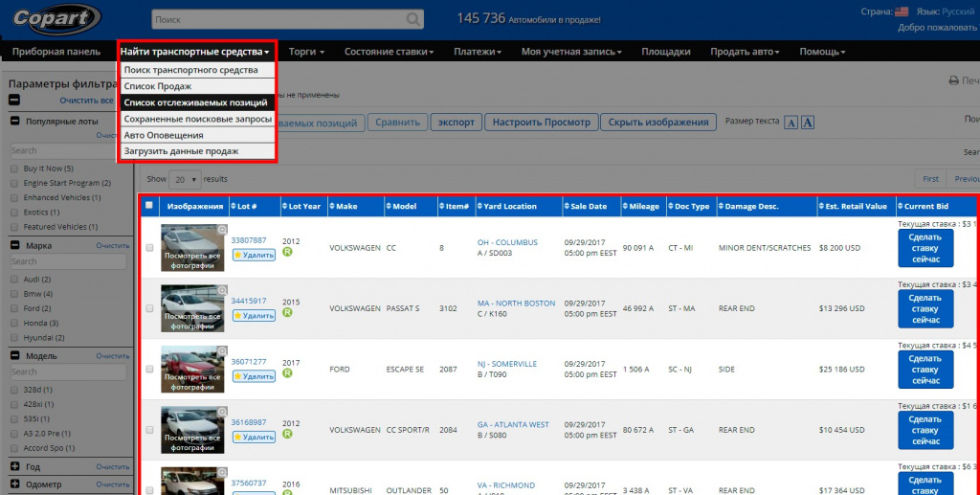Choose Список Продаж menu item
The height and width of the screenshot is (495, 980).
point(197,86)
